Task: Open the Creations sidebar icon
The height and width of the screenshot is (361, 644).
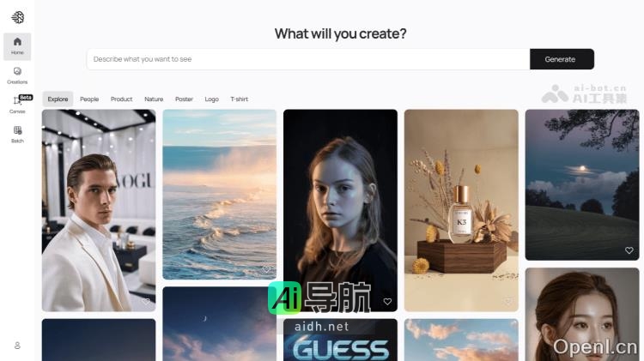Action: (17, 76)
